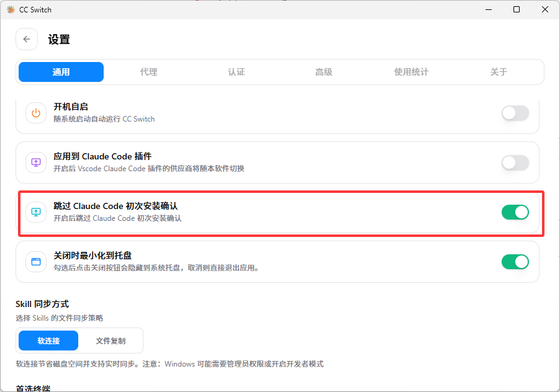This screenshot has height=392, width=560.
Task: Click the 关闭时最小化到托盘 heading
Action: [93, 256]
